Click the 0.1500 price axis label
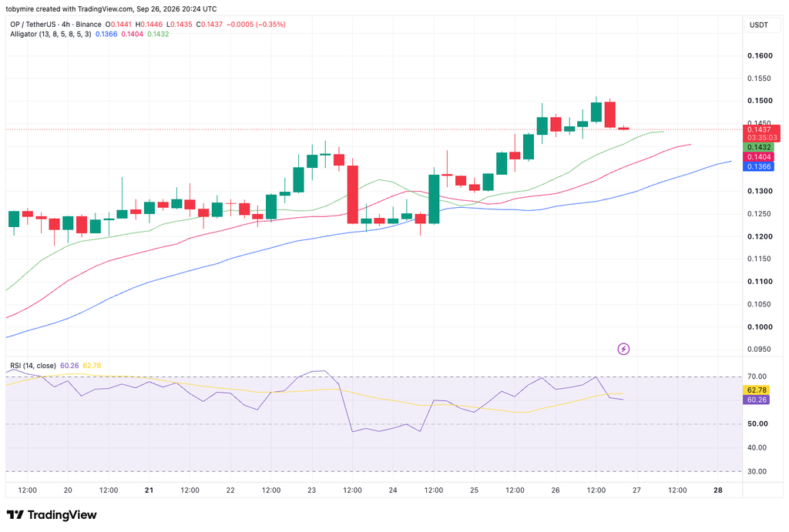The width and height of the screenshot is (789, 532). point(760,101)
